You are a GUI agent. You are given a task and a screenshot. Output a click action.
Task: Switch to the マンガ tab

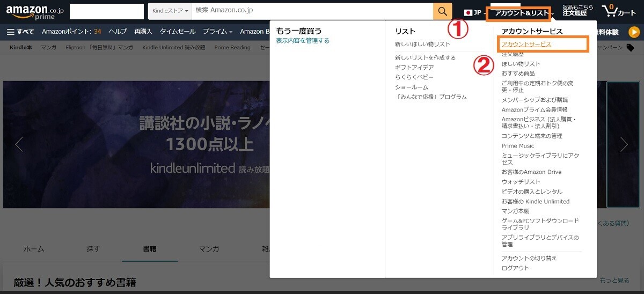209,249
